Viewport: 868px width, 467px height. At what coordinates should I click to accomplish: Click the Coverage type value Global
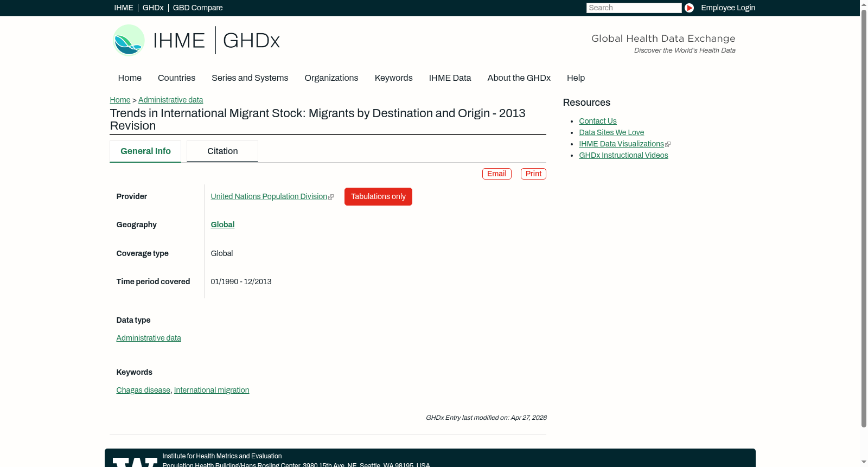click(x=222, y=253)
